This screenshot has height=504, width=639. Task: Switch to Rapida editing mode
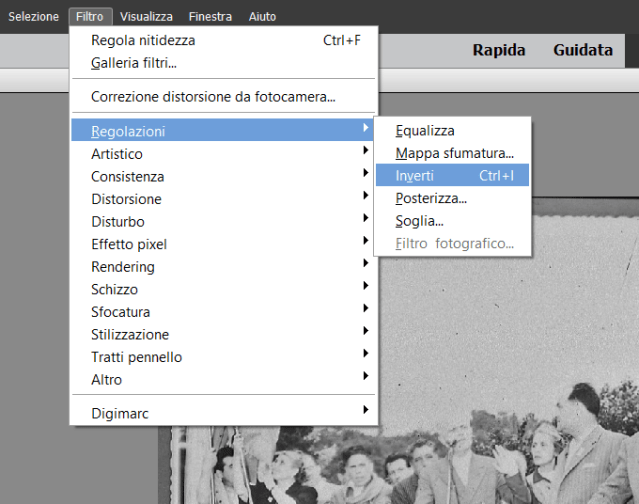[499, 50]
